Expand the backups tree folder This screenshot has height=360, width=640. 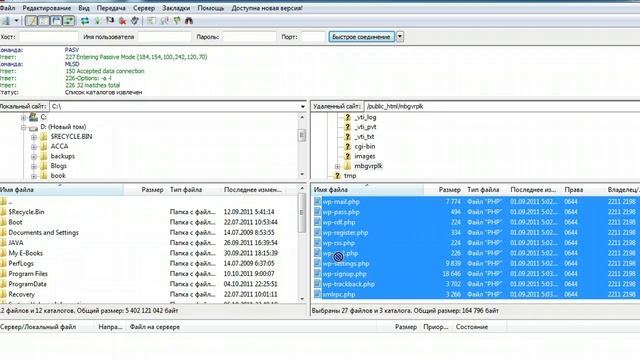(34, 157)
